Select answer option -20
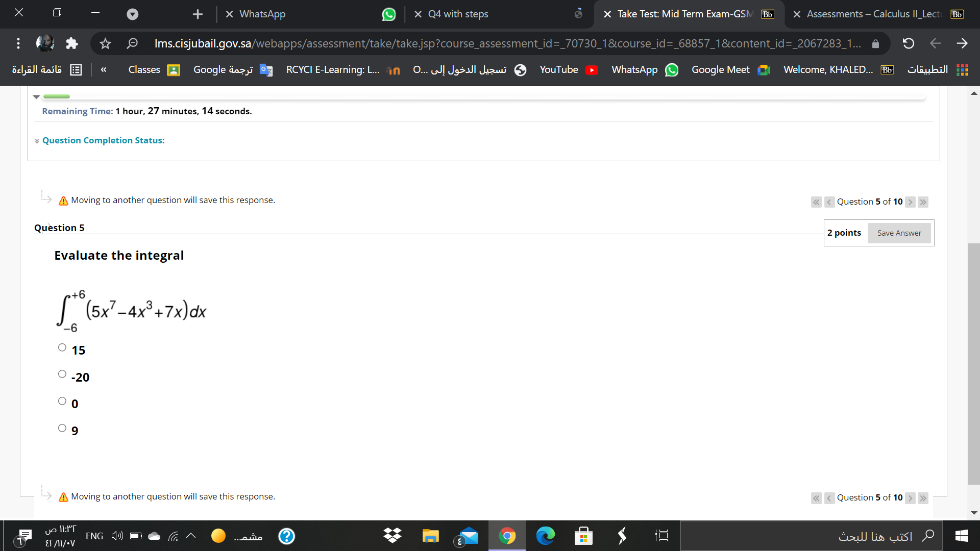The height and width of the screenshot is (551, 980). coord(62,374)
